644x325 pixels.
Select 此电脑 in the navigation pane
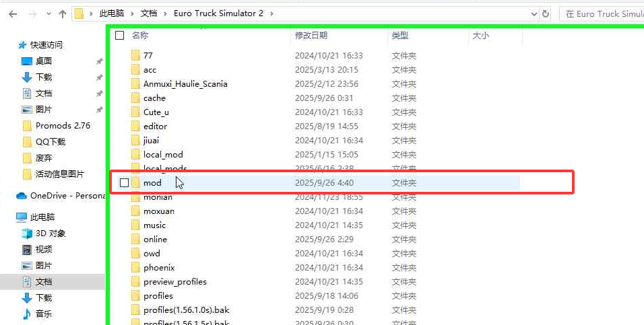click(42, 217)
